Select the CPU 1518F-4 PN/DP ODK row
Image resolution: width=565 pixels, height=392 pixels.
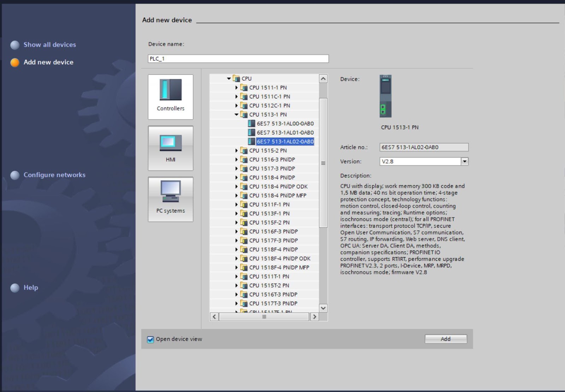pyautogui.click(x=264, y=259)
